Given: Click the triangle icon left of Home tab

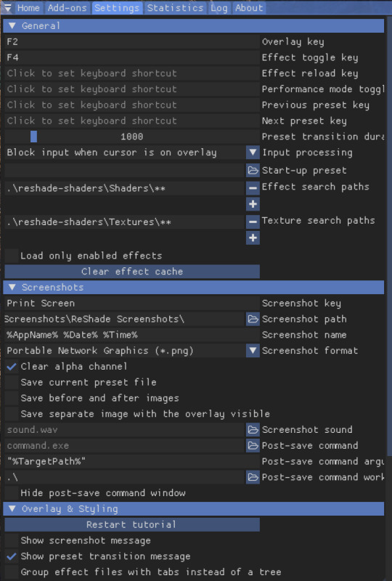Looking at the screenshot, I should click(7, 8).
